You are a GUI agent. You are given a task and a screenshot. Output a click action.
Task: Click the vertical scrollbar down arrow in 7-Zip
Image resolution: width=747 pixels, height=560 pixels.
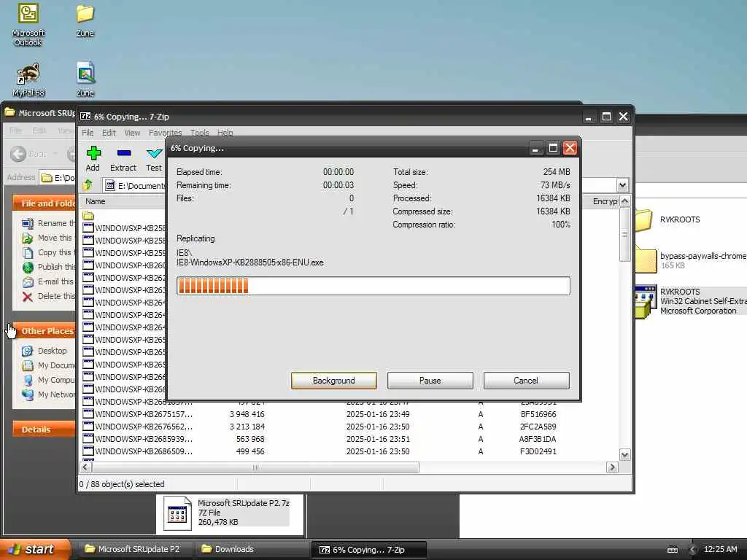coord(624,455)
